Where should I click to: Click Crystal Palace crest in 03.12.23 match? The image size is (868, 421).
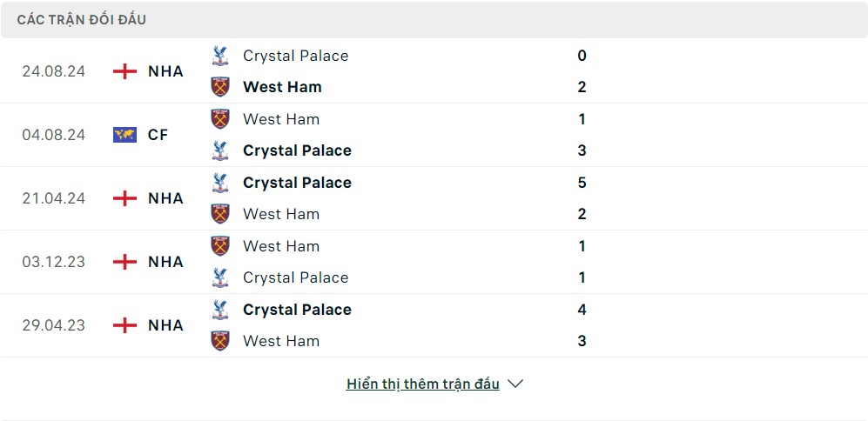[220, 277]
